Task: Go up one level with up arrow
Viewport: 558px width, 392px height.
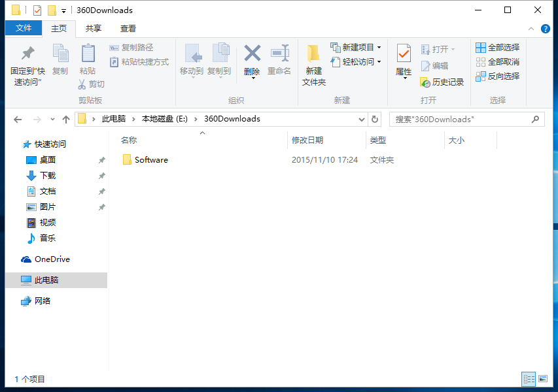Action: [x=66, y=120]
